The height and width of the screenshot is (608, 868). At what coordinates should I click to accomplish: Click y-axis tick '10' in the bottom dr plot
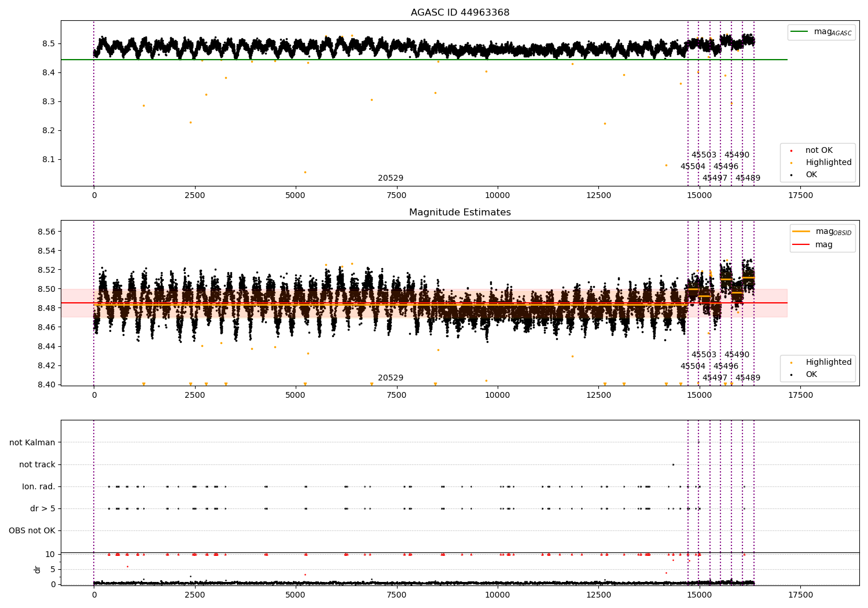[51, 554]
